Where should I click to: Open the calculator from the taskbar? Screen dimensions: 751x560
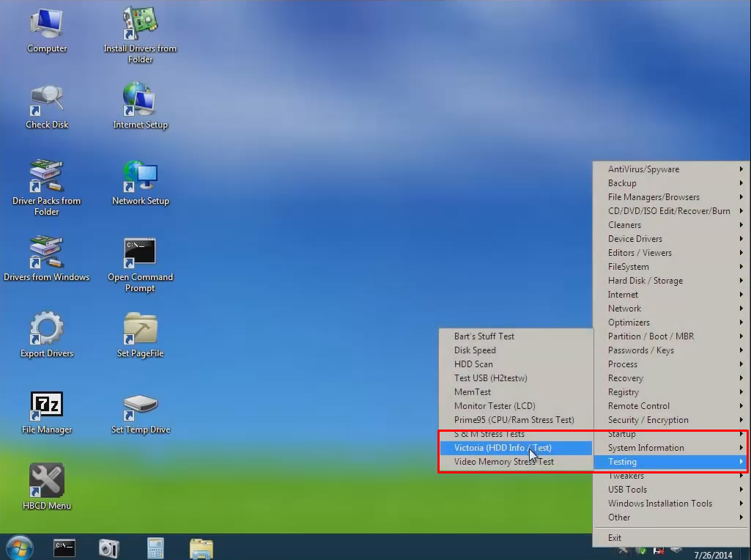coord(155,548)
